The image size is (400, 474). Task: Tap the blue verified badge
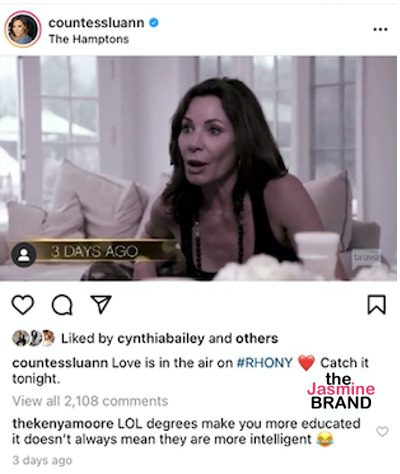click(154, 23)
